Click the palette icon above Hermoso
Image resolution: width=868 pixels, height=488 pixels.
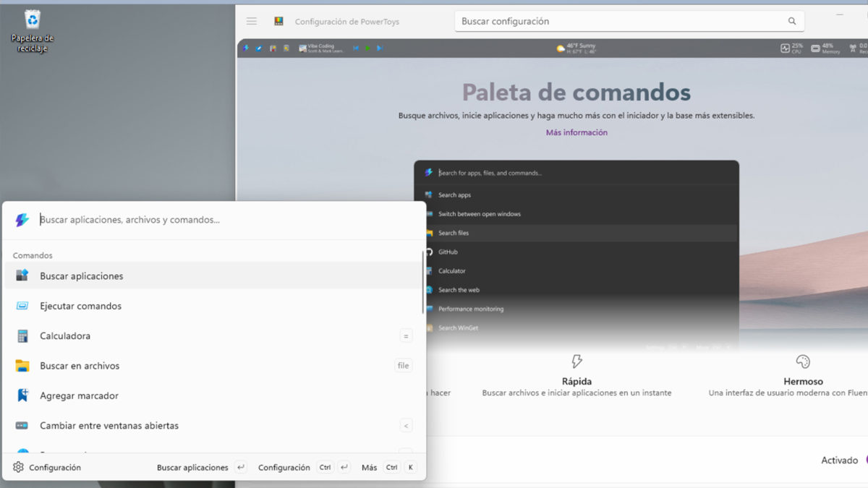click(x=803, y=361)
